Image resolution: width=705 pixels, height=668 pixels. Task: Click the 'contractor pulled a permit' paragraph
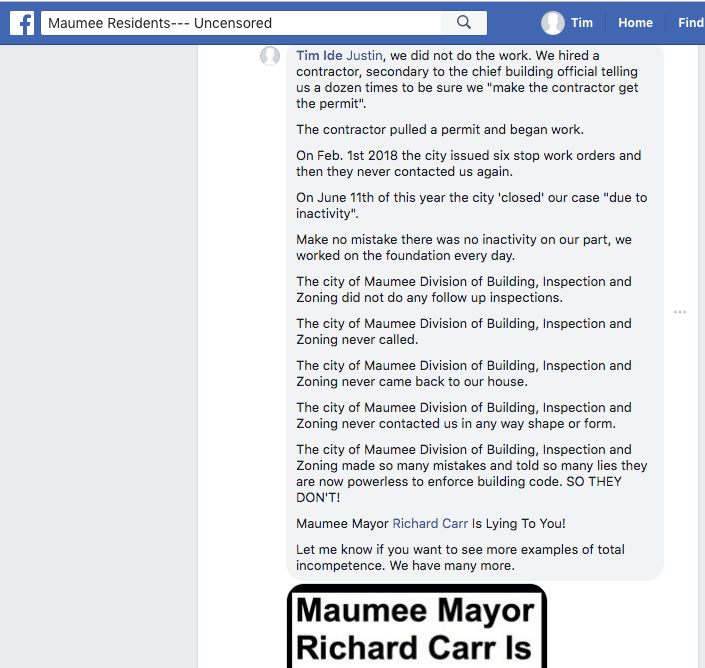click(x=440, y=130)
